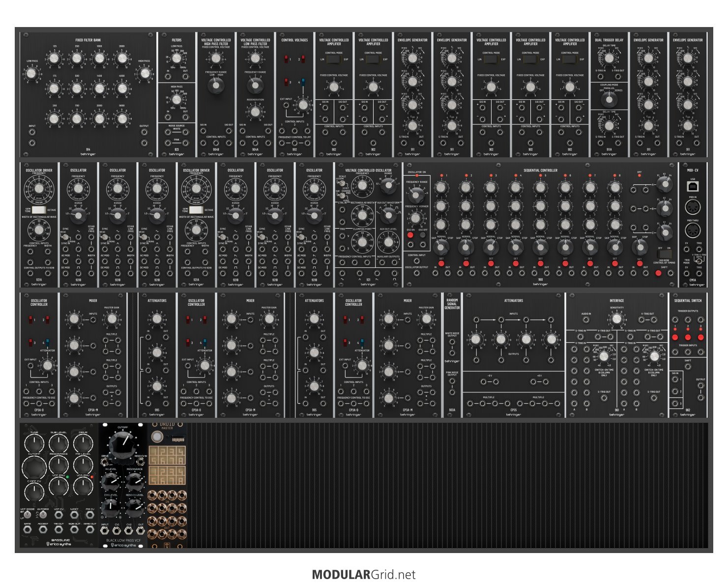Click the COUPLING MODE knob on Dual Trigger Delay
The width and height of the screenshot is (728, 585).
609,99
